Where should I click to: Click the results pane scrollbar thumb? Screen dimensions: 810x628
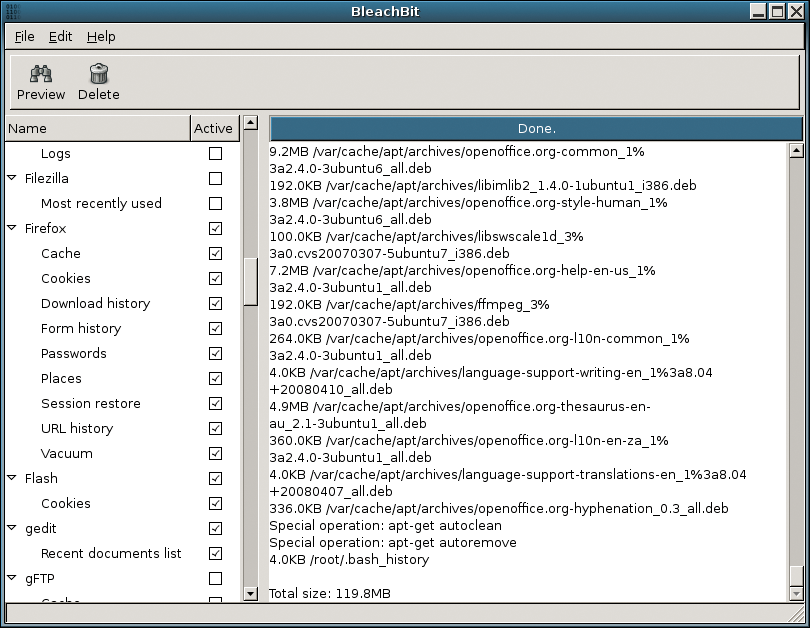(x=797, y=575)
